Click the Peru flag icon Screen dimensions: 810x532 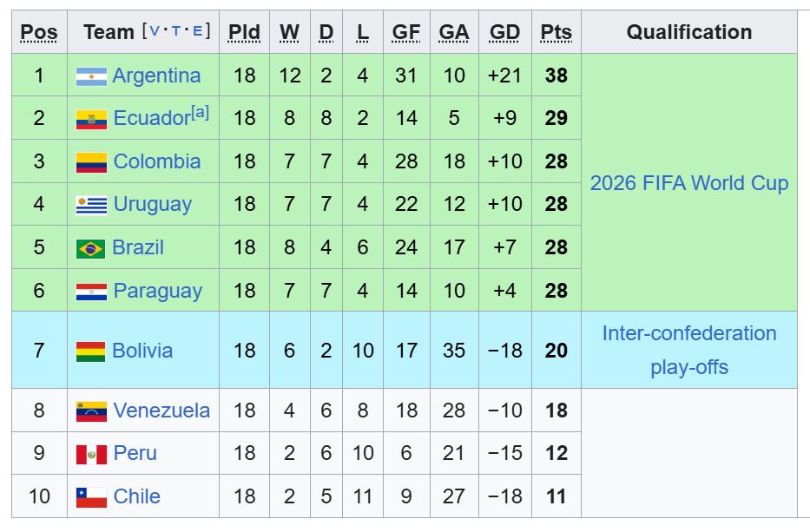point(91,454)
